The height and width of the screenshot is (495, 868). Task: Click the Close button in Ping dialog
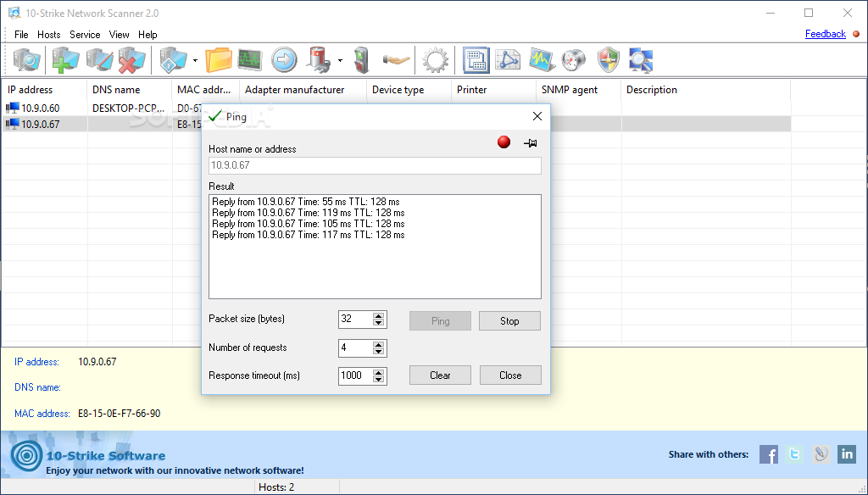510,375
